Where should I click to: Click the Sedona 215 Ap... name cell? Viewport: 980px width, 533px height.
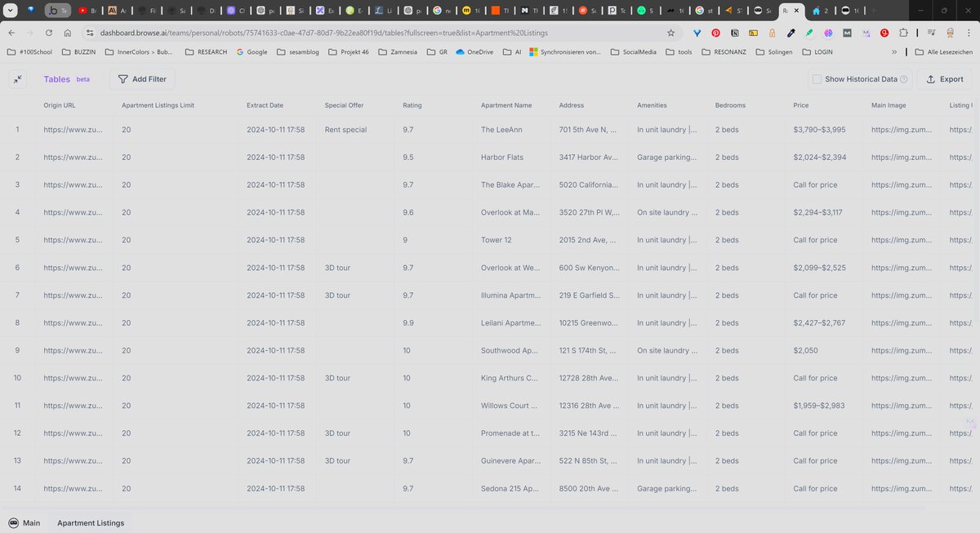click(510, 488)
